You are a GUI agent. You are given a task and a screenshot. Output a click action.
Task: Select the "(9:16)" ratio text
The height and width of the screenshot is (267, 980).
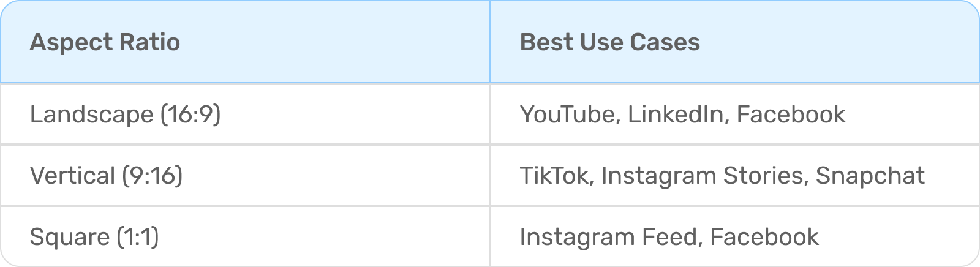152,176
